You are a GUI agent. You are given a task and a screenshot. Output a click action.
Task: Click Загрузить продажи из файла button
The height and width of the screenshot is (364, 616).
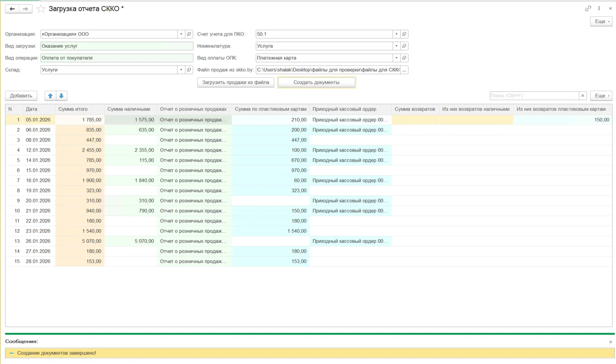point(236,82)
